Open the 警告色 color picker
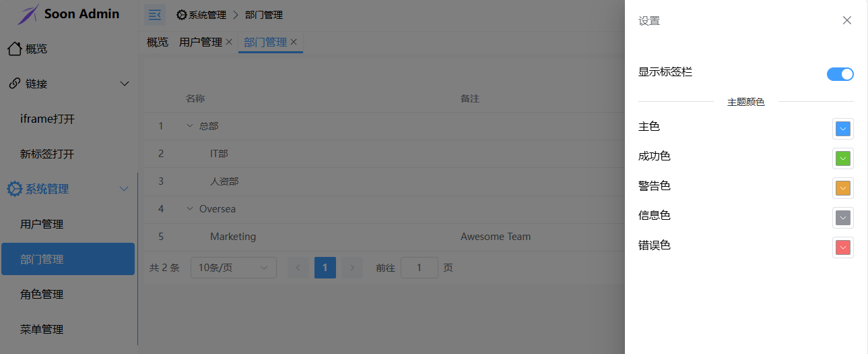 tap(843, 188)
